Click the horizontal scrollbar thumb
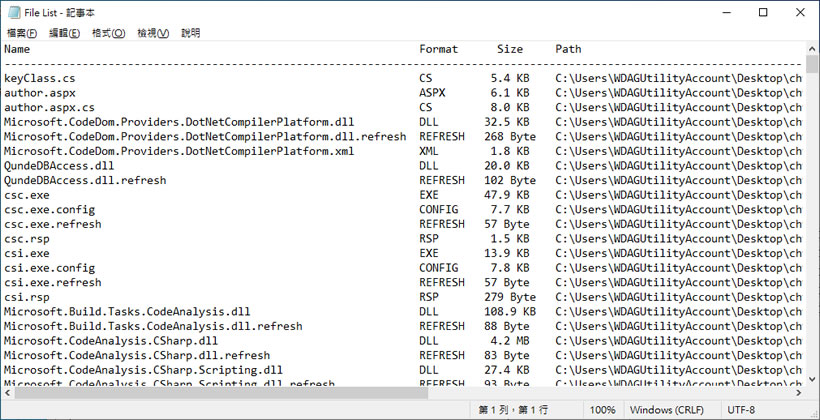 (221, 392)
